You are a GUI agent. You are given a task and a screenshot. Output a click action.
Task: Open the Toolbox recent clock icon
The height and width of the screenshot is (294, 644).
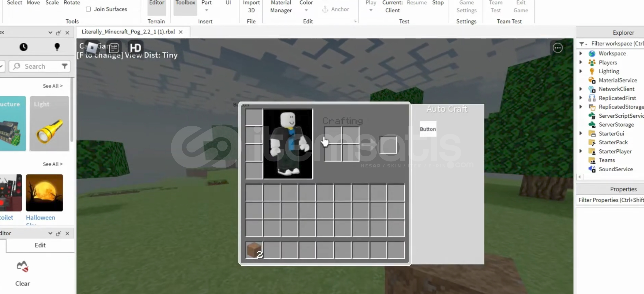tap(23, 47)
